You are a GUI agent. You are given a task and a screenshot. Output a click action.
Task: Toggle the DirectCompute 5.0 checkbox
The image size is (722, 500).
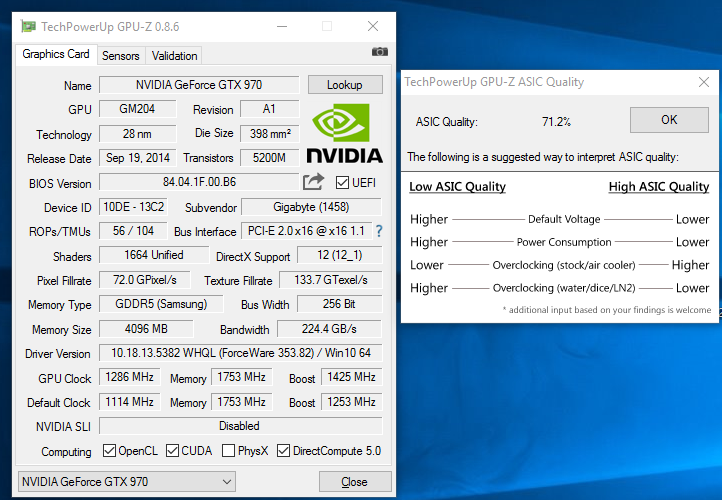pyautogui.click(x=283, y=451)
